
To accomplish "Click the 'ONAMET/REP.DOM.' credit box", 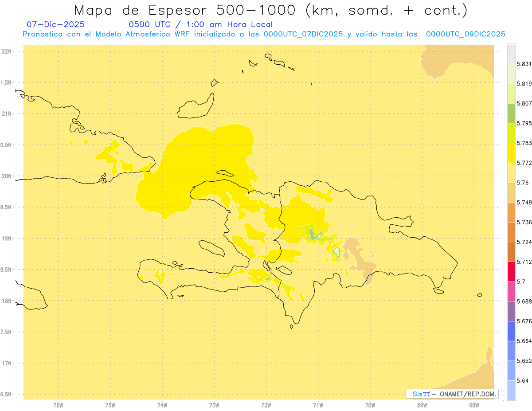I will 452,394.
